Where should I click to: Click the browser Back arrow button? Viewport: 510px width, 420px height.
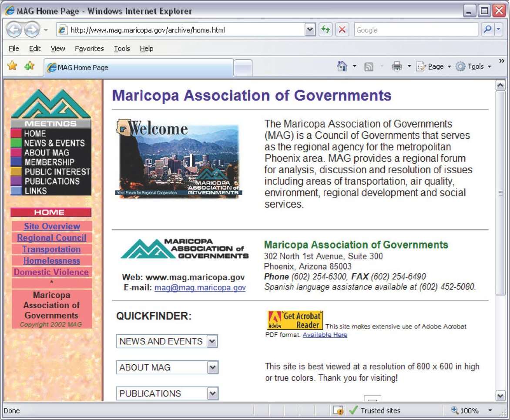[14, 30]
